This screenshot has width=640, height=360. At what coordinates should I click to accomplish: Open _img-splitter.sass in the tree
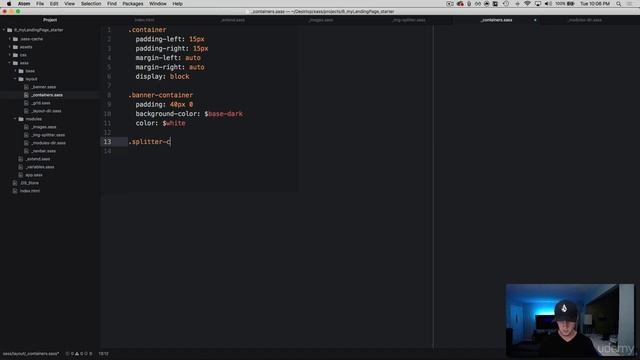(48, 135)
